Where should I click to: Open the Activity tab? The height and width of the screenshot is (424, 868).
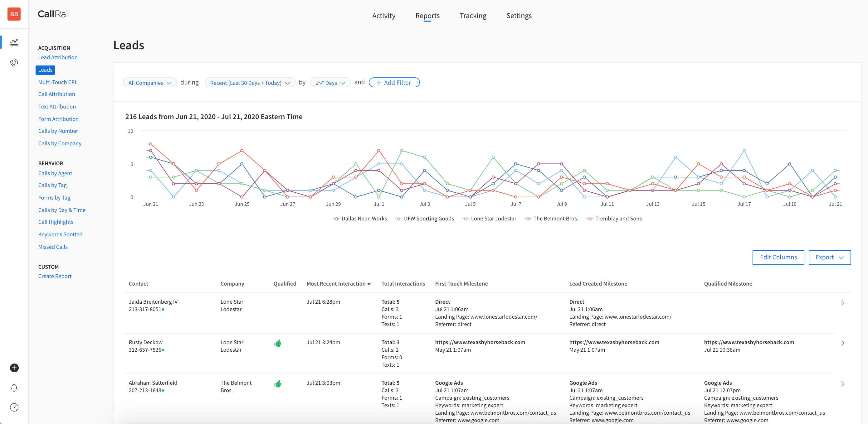(384, 16)
